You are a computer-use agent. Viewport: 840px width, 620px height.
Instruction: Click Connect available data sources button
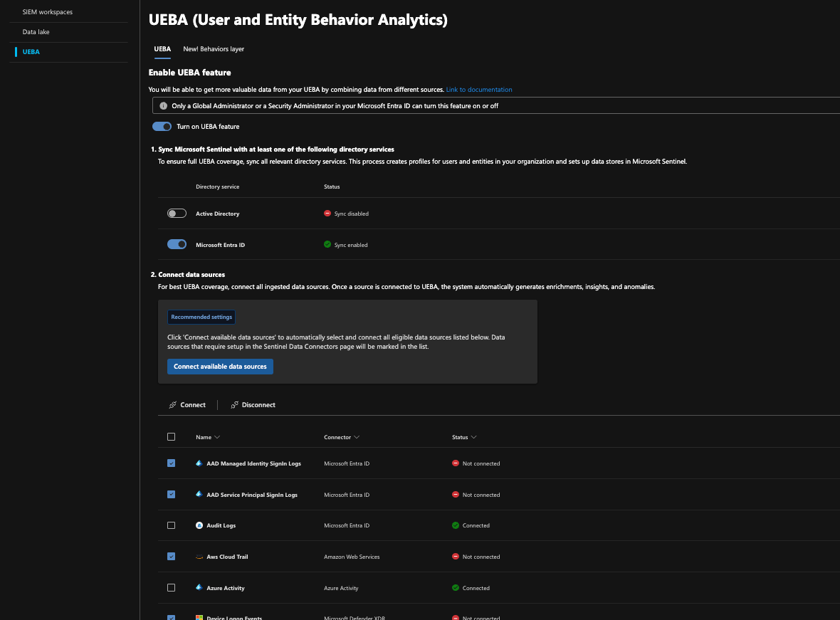[220, 367]
